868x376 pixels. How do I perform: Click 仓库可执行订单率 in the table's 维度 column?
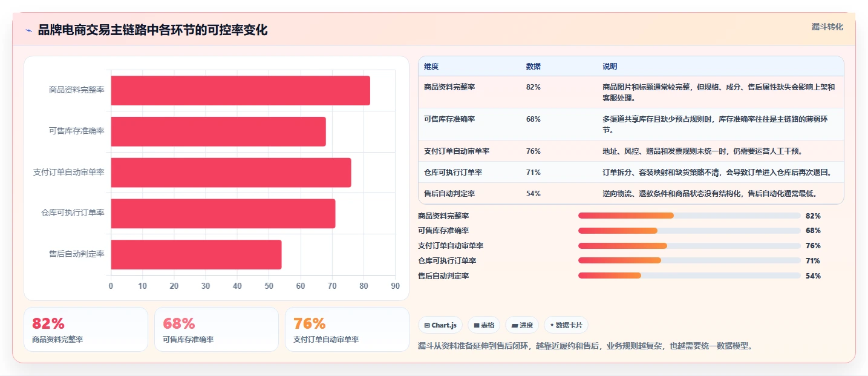pyautogui.click(x=453, y=173)
